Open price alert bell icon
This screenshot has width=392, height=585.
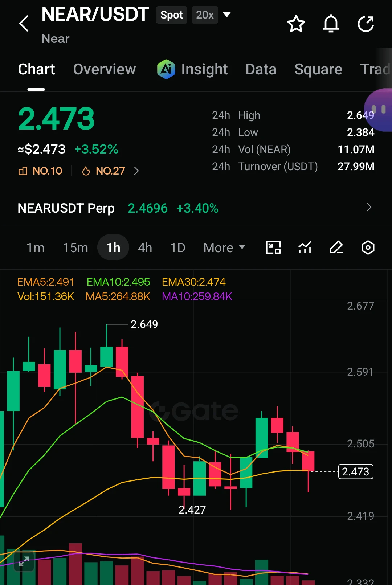331,24
